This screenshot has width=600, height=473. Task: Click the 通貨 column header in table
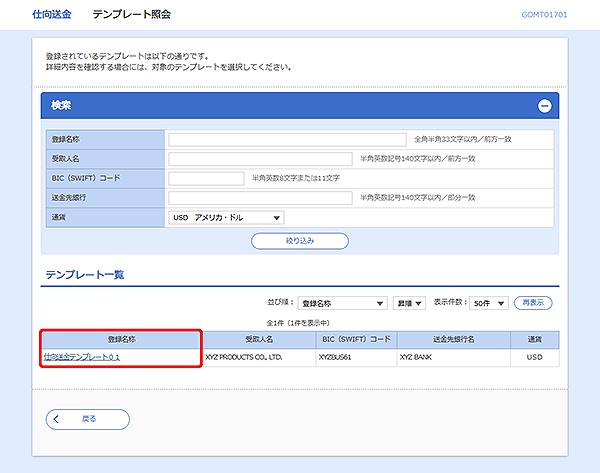tap(535, 339)
